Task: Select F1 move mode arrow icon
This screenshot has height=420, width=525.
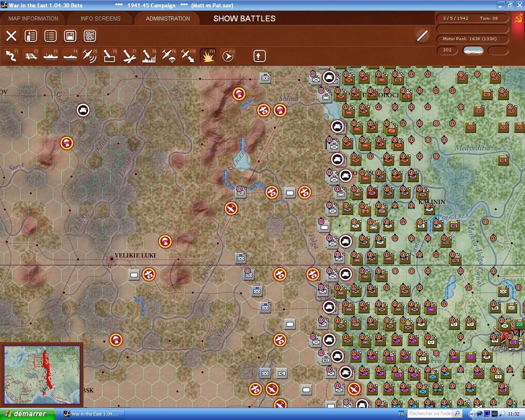Action: (11, 56)
